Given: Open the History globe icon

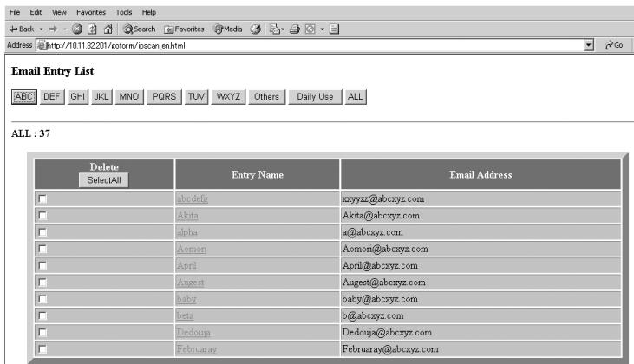Looking at the screenshot, I should point(256,29).
